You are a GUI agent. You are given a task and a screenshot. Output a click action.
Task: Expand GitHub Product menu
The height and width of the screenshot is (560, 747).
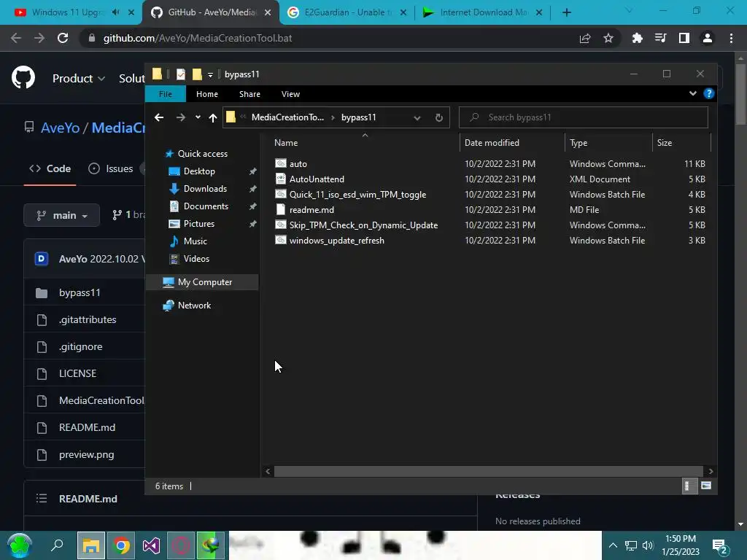[x=79, y=78]
